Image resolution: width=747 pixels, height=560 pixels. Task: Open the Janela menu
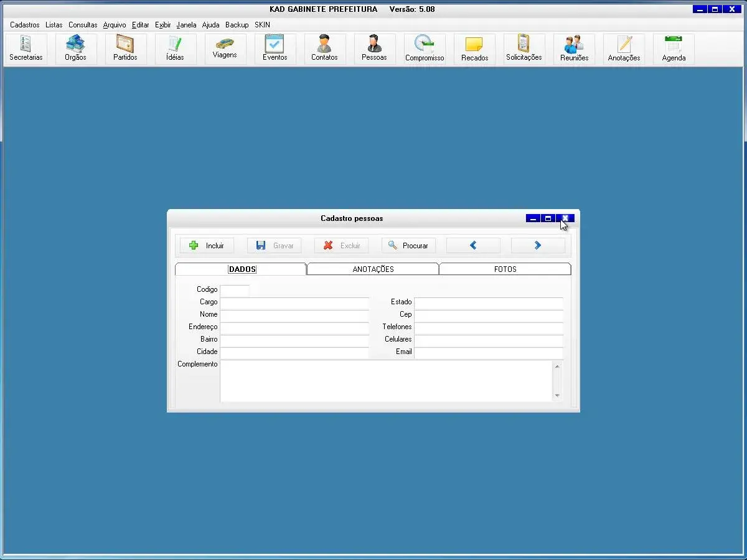point(186,25)
